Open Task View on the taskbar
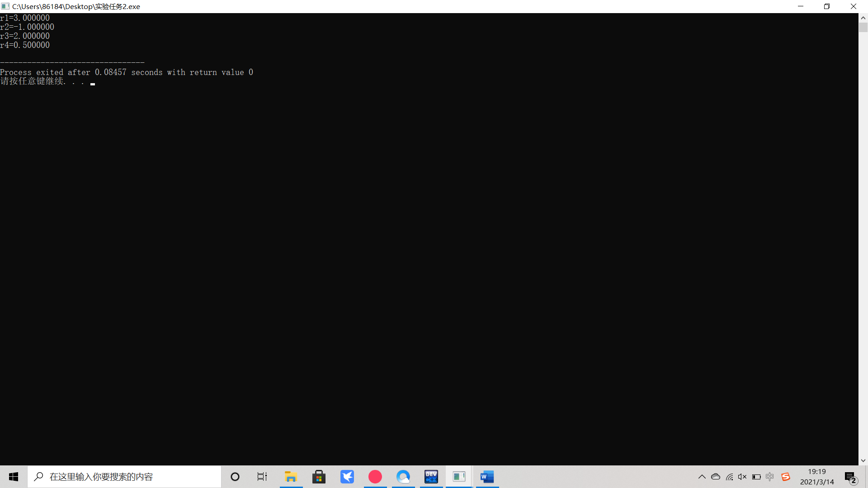 click(x=262, y=477)
